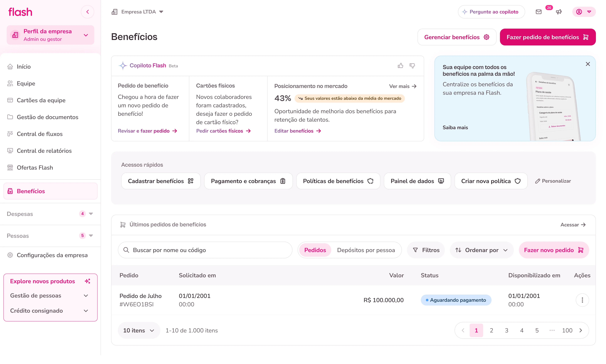
Task: Open Cadastrar benefícios quick access
Action: [x=161, y=181]
